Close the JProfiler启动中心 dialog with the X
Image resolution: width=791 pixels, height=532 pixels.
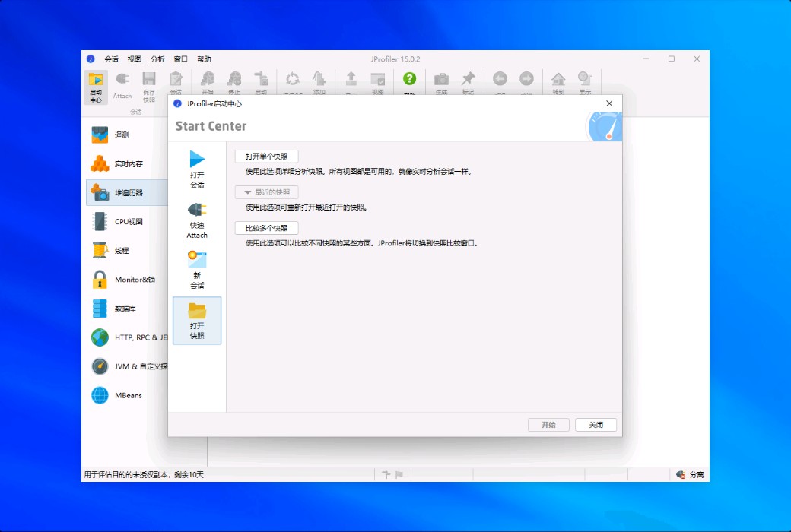click(609, 103)
